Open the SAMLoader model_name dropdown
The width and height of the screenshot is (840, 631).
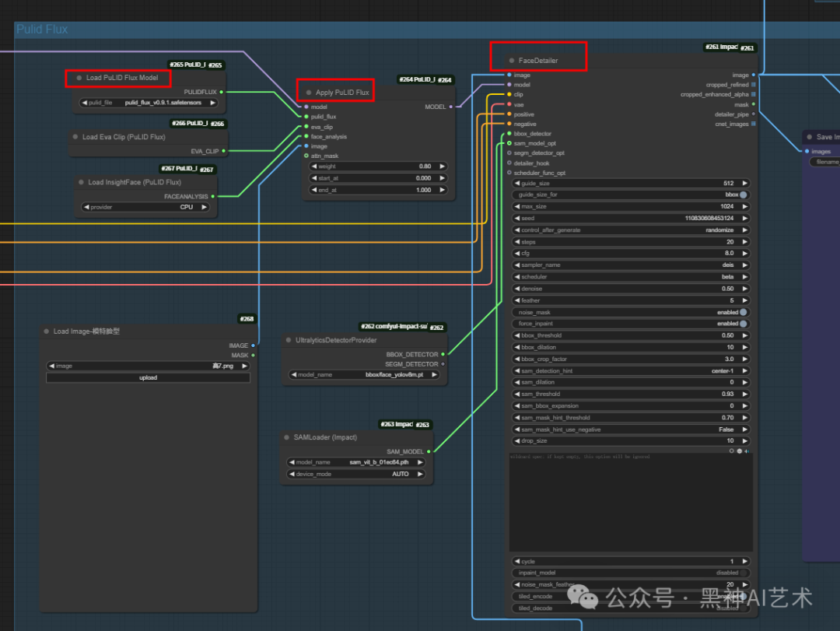[x=355, y=462]
